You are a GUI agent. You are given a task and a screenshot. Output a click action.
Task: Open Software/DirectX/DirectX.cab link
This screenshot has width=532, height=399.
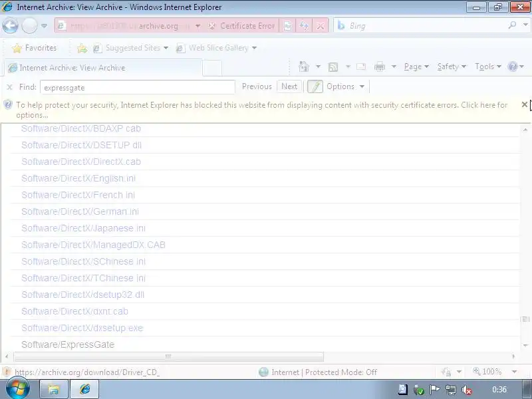[81, 162]
